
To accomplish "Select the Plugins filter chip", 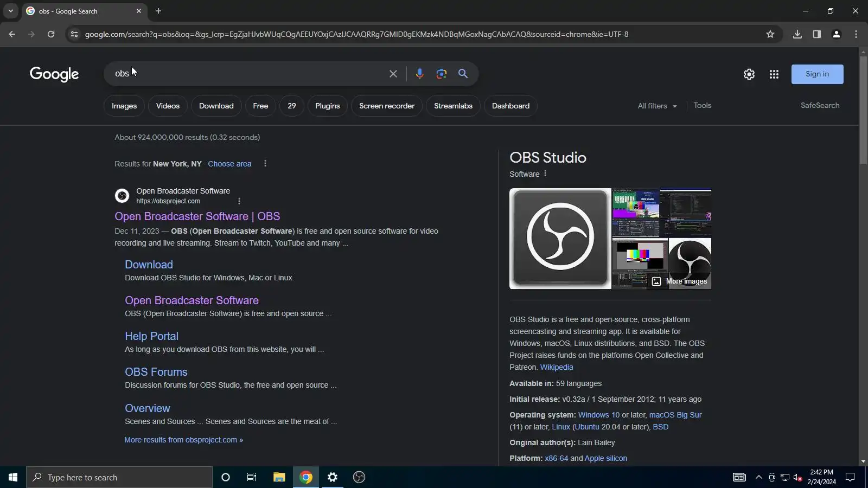I will (328, 106).
